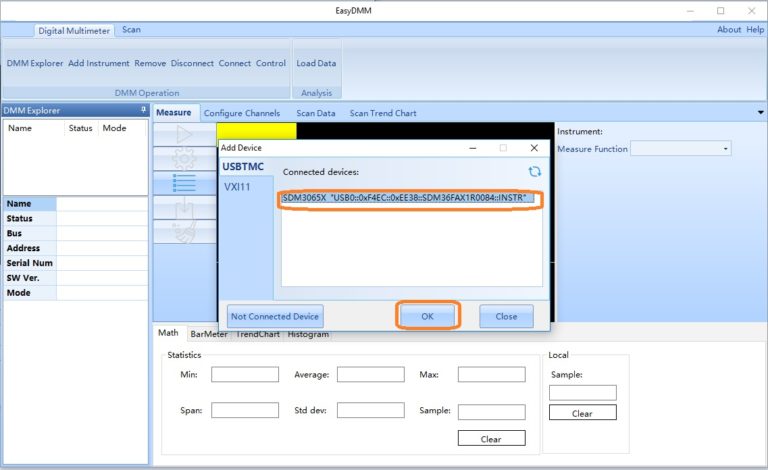Screen dimensions: 768x470
Task: Open the Configure Channels tab
Action: tap(242, 113)
